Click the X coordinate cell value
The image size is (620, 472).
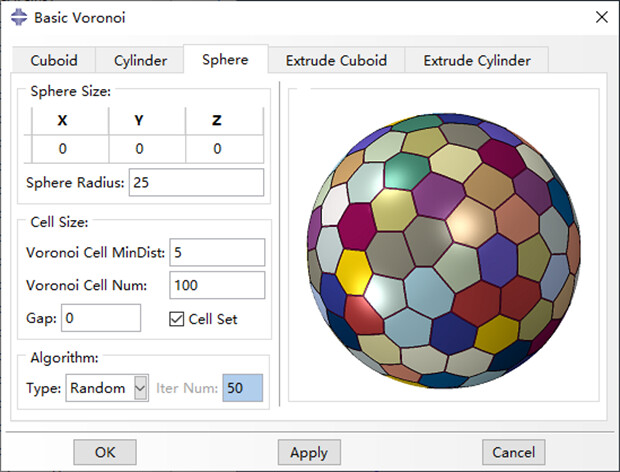pyautogui.click(x=70, y=149)
